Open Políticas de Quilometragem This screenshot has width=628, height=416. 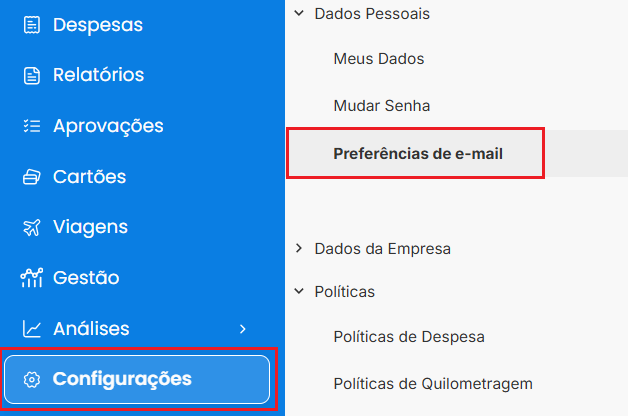(433, 383)
